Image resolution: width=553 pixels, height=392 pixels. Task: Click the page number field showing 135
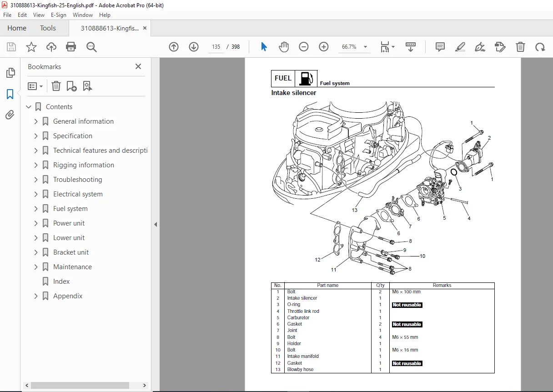(x=216, y=47)
